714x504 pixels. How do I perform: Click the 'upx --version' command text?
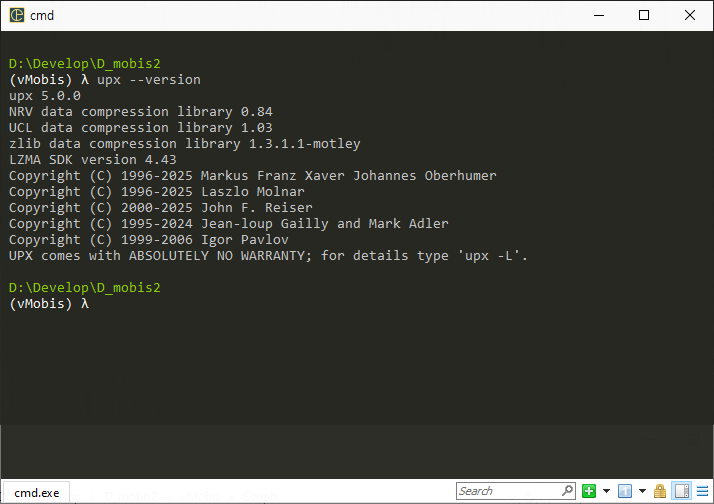click(149, 80)
